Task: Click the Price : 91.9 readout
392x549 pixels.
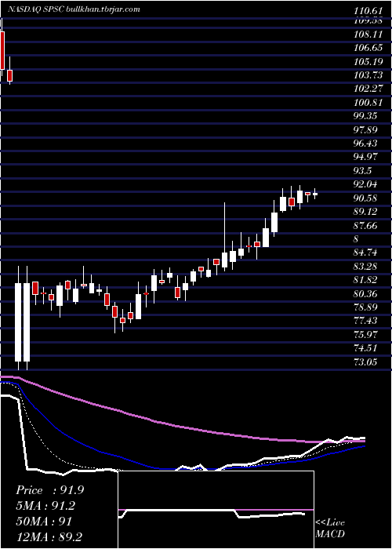Action: [49, 490]
